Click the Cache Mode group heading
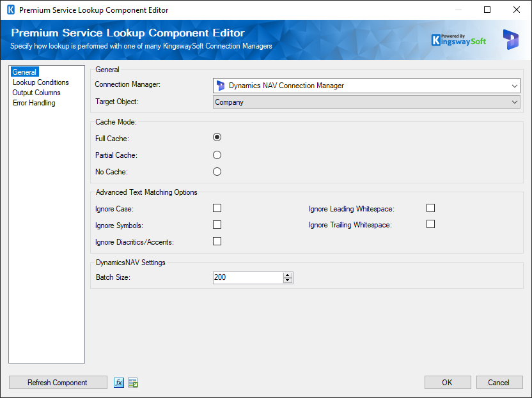Image resolution: width=532 pixels, height=398 pixels. [116, 122]
